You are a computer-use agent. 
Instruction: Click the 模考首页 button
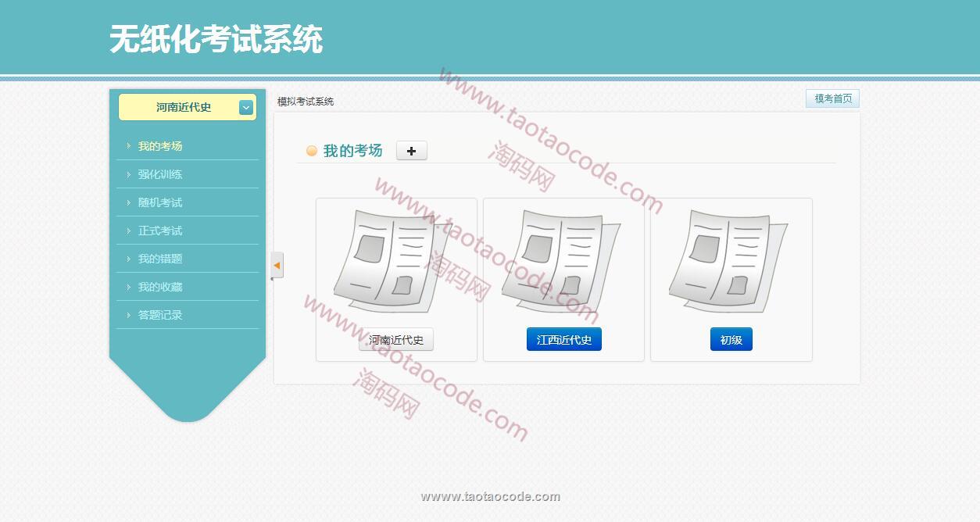tap(833, 98)
